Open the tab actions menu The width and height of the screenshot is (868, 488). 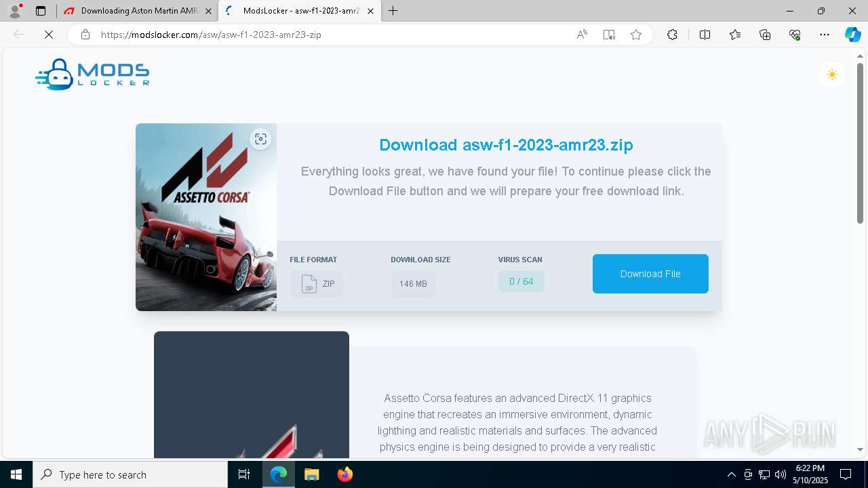pyautogui.click(x=41, y=11)
